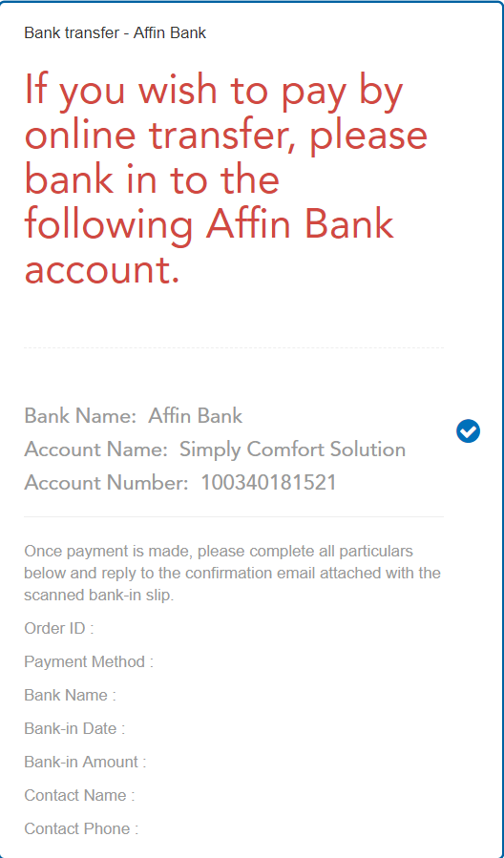Select the Affin Bank payment option checkmark
This screenshot has width=504, height=858.
coord(468,431)
